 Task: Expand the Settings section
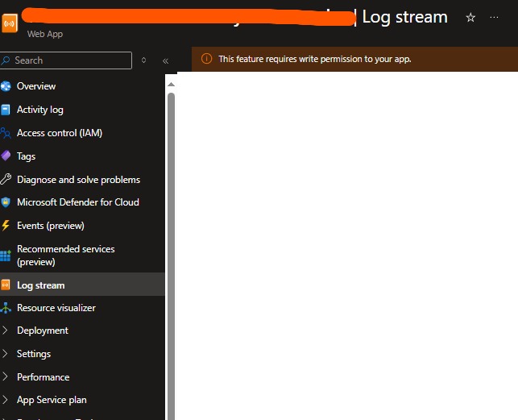(x=5, y=354)
